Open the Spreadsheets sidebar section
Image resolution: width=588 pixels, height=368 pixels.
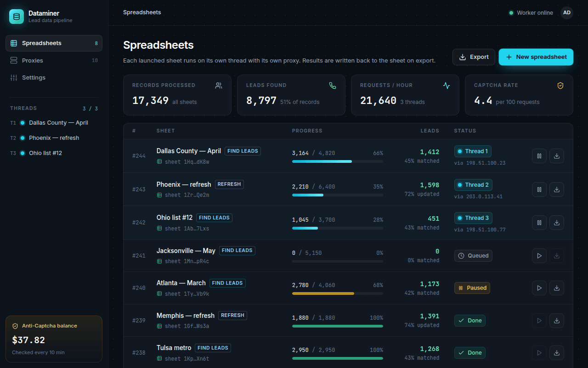[x=54, y=43]
